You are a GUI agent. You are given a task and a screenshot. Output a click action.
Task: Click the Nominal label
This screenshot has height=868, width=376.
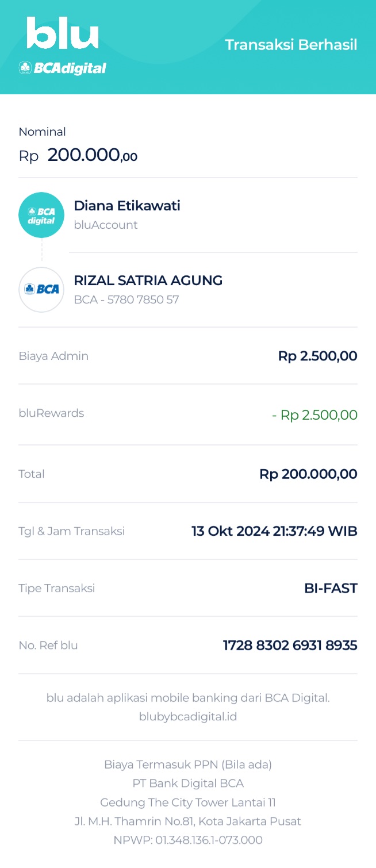[42, 132]
